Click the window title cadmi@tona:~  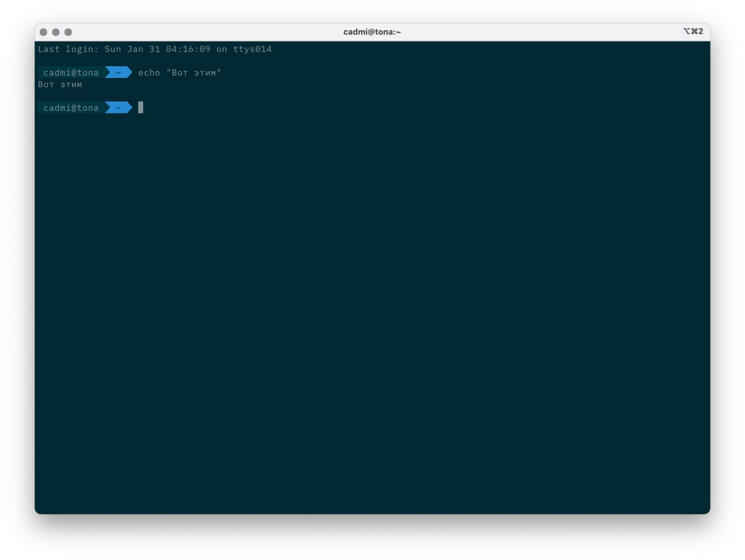[372, 32]
